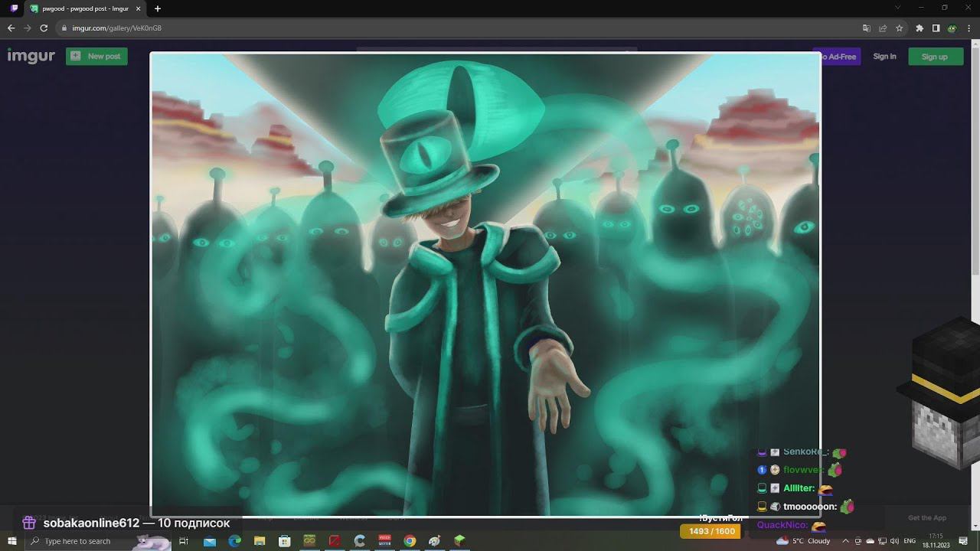Image resolution: width=980 pixels, height=551 pixels.
Task: Open Task View on taskbar
Action: pyautogui.click(x=184, y=541)
